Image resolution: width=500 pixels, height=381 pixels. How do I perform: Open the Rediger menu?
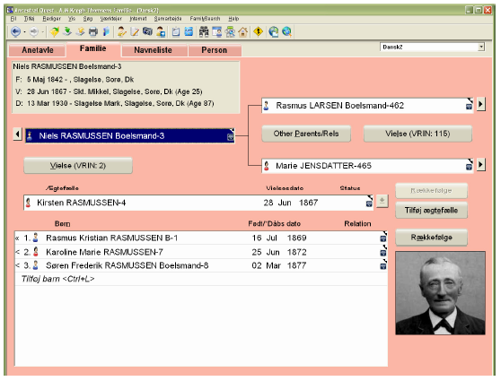coord(52,19)
